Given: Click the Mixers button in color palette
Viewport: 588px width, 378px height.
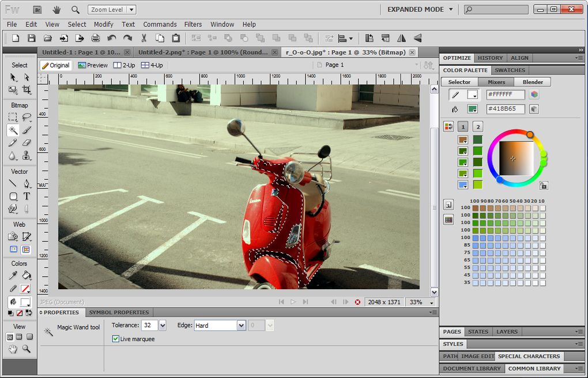Looking at the screenshot, I should point(496,82).
